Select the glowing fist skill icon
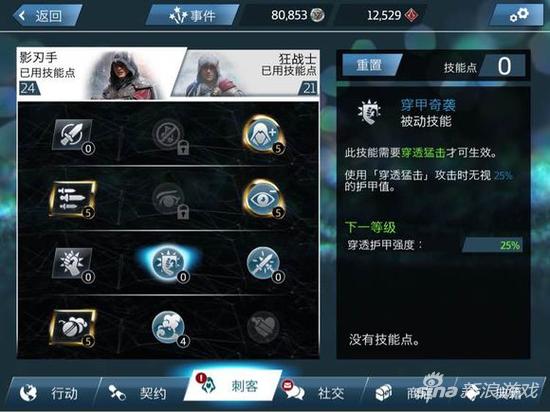The height and width of the screenshot is (412, 550). point(73,263)
